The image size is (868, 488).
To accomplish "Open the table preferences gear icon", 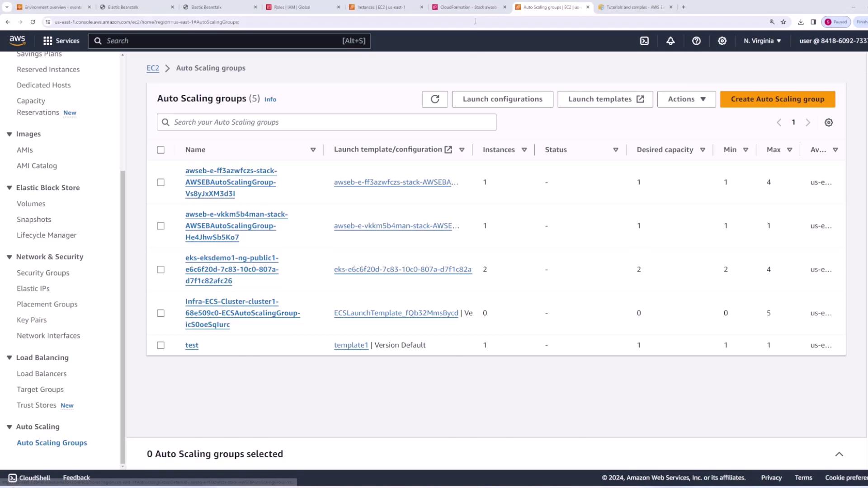I will (828, 122).
